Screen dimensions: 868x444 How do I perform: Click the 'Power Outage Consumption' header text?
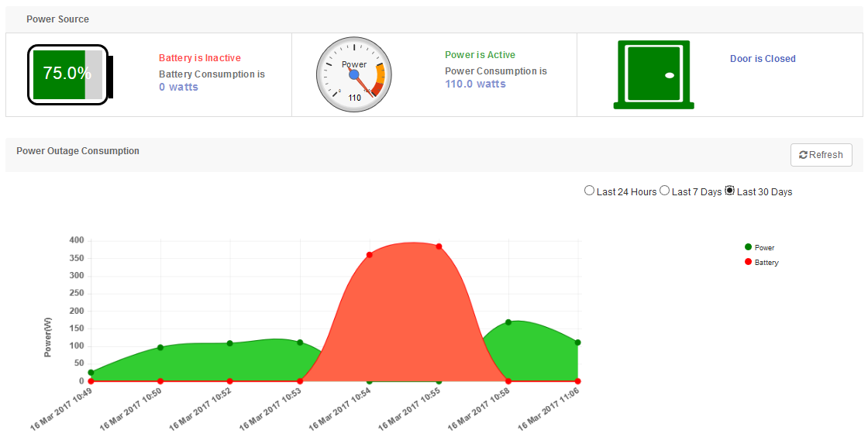click(78, 151)
